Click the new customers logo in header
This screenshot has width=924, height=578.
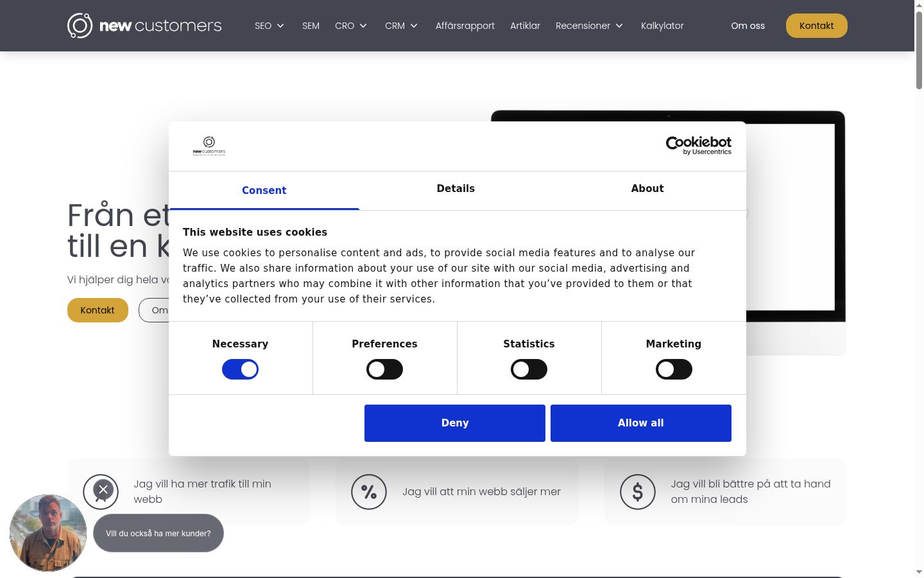click(144, 26)
